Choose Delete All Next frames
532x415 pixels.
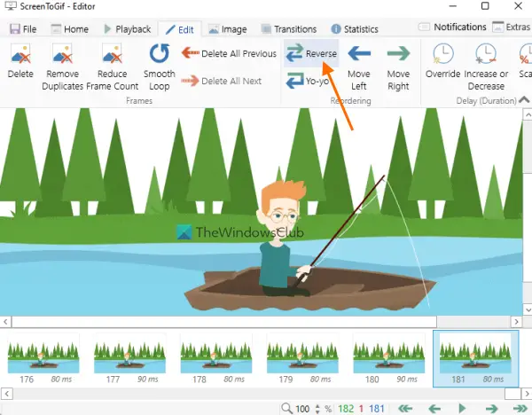[221, 81]
